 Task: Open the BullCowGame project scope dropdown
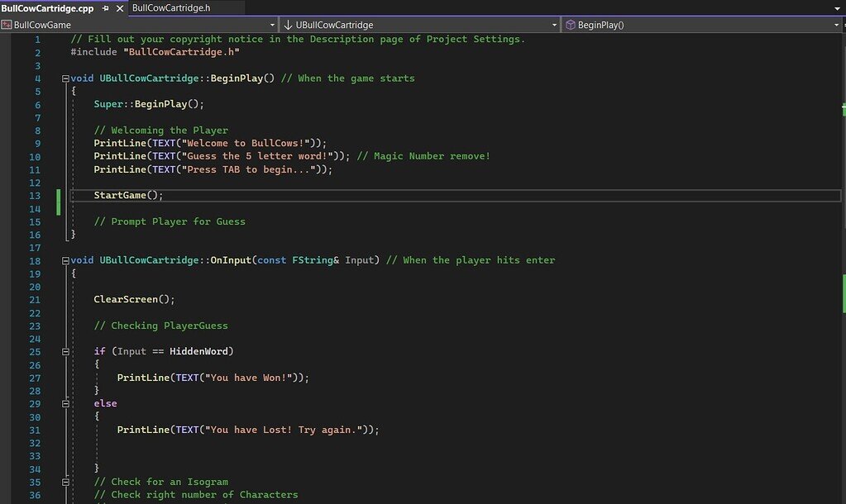point(270,25)
